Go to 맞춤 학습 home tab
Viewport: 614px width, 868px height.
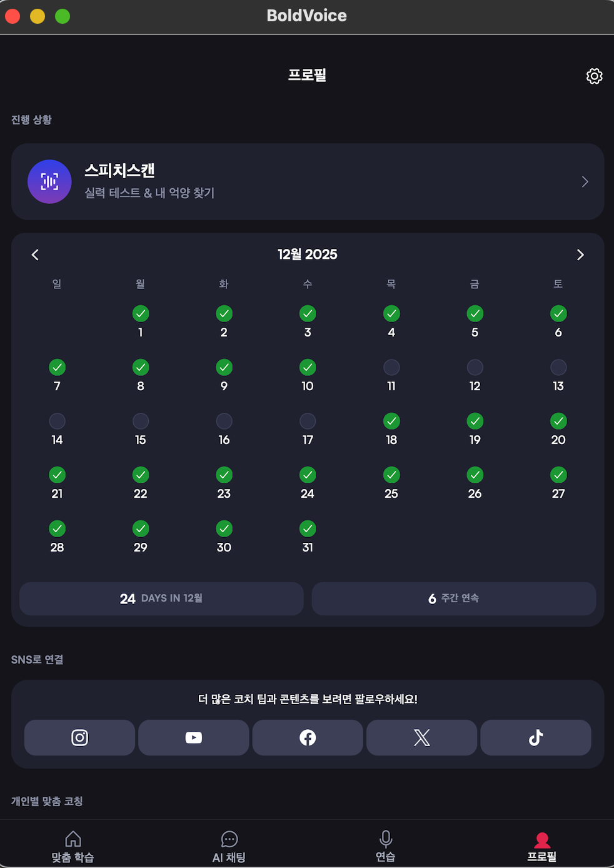[x=73, y=847]
